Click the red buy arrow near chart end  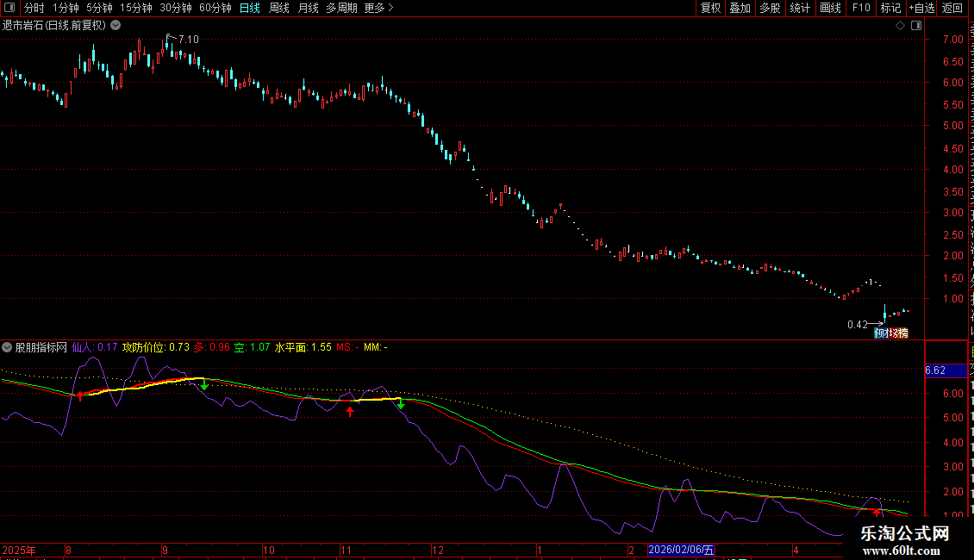[877, 513]
